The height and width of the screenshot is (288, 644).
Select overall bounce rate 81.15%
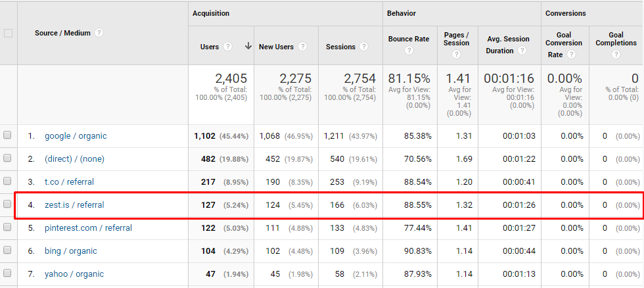point(409,78)
